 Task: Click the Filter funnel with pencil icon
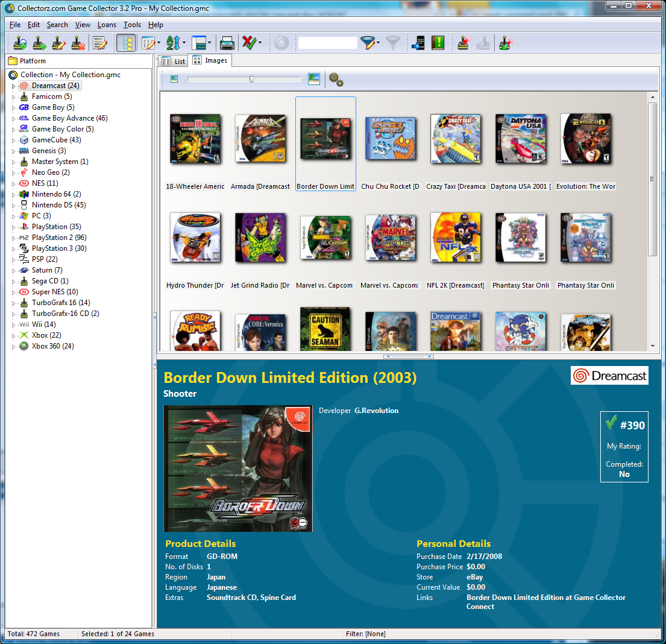pos(368,43)
